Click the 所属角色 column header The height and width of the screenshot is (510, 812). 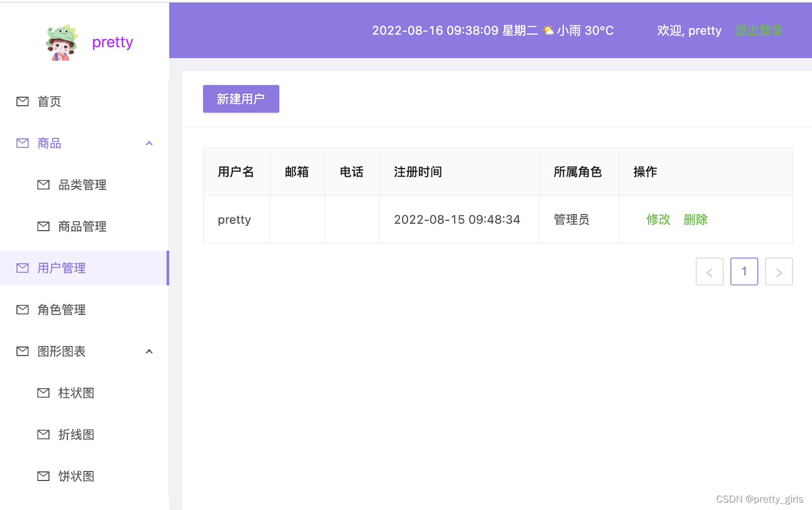579,172
